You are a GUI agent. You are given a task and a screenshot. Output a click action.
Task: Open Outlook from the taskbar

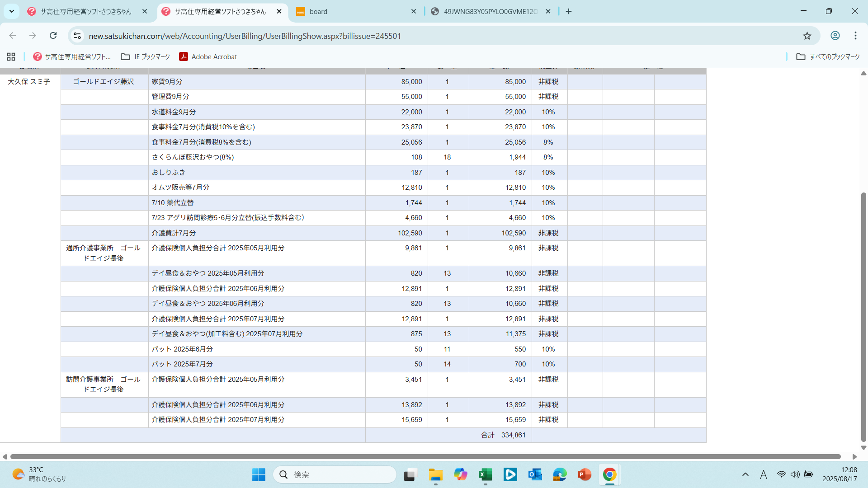535,474
